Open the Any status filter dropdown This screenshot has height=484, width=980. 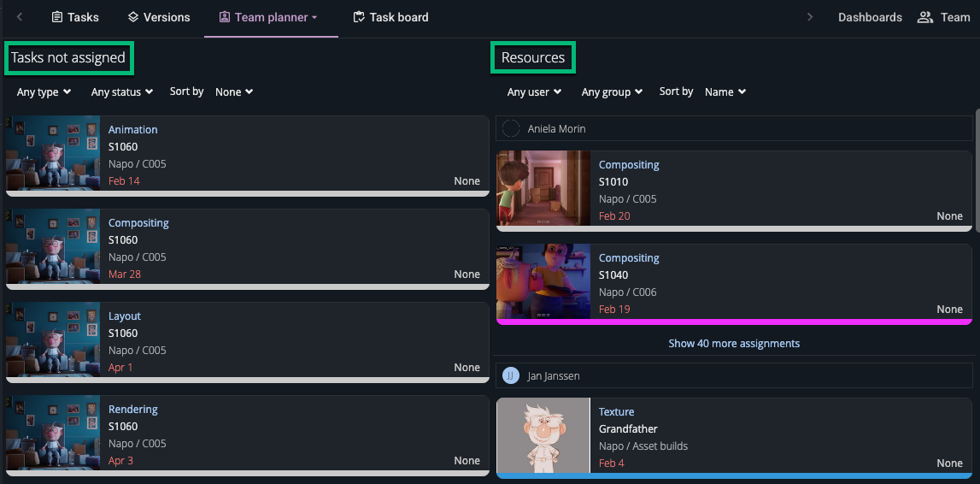(122, 91)
